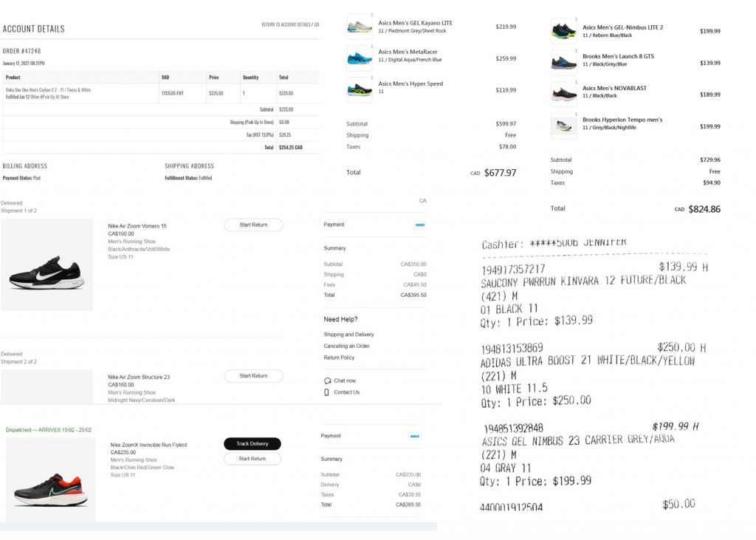This screenshot has height=540, width=756.
Task: Click the Contact Us phone icon
Action: (x=326, y=392)
